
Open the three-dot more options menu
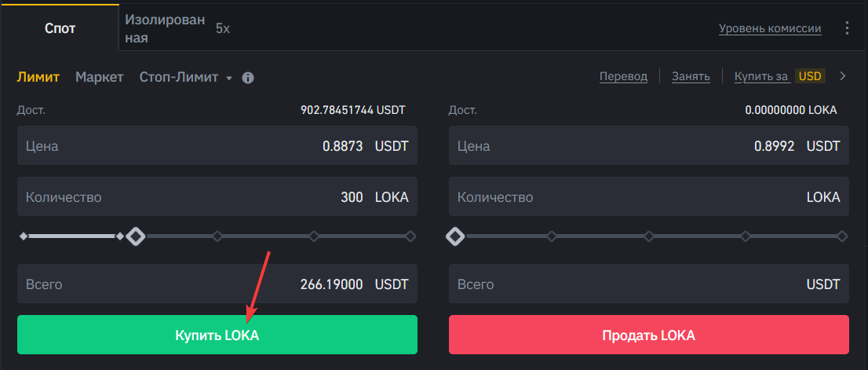(x=846, y=28)
